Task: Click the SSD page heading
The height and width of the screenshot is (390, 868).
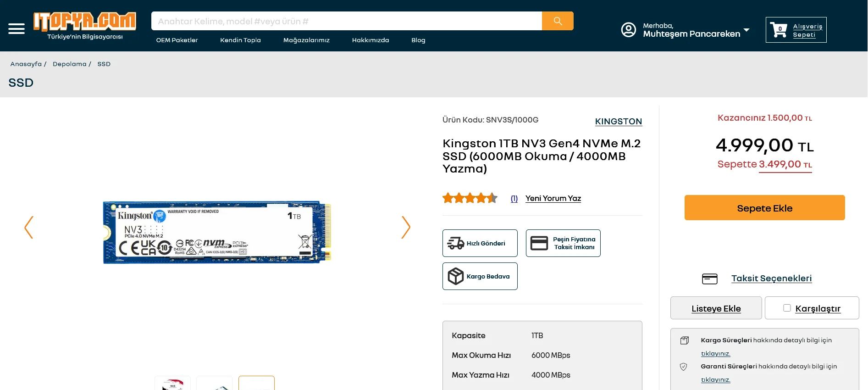Action: tap(21, 83)
